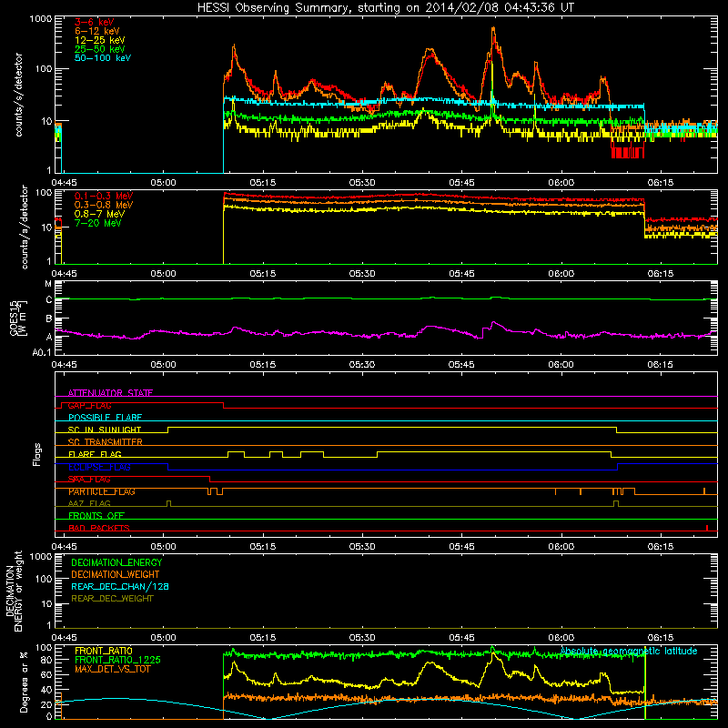Select the "BAD_PACKETS" flag label
728x728 pixels.
pos(99,528)
